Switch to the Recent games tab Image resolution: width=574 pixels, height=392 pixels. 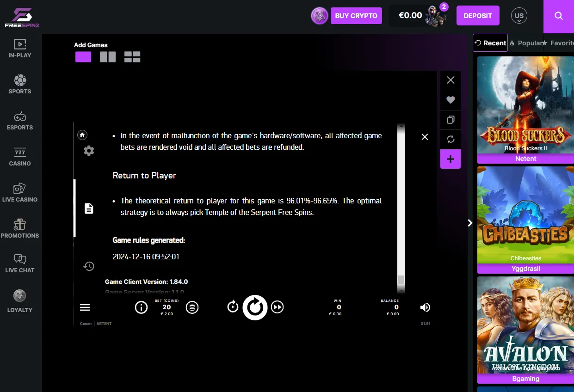[490, 43]
